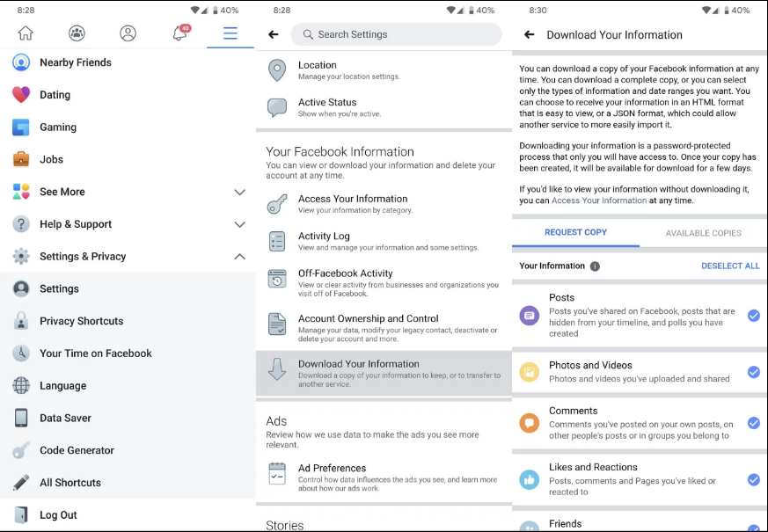
Task: Open Account Ownership and Control document icon
Action: coord(277,324)
